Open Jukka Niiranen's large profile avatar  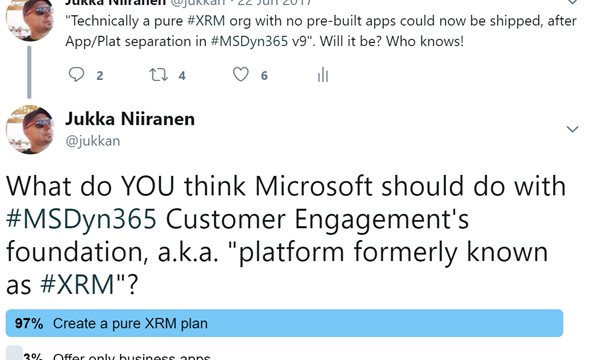[x=30, y=129]
